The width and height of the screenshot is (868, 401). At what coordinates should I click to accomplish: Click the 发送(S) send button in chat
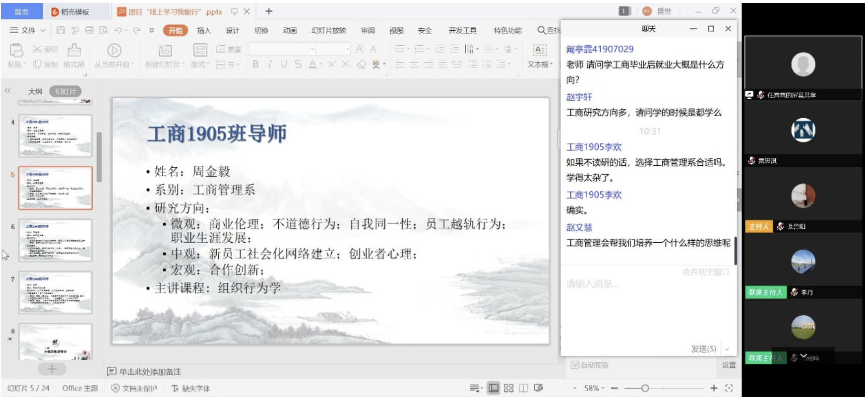tap(703, 349)
